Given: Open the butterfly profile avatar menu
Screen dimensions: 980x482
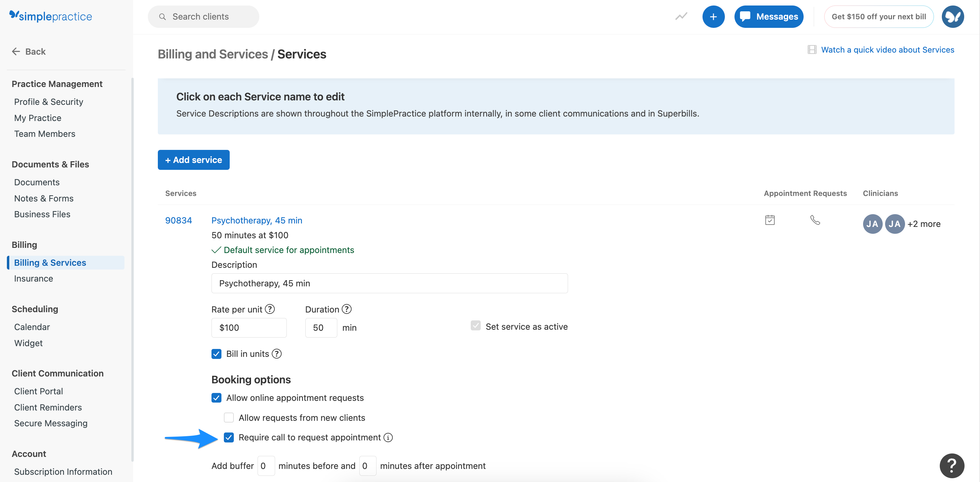Looking at the screenshot, I should point(952,17).
